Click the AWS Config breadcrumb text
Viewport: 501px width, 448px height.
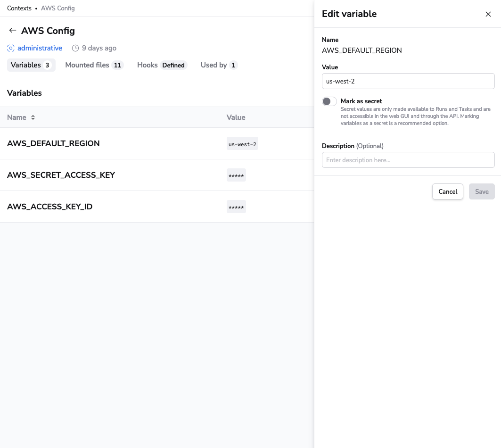click(x=58, y=8)
